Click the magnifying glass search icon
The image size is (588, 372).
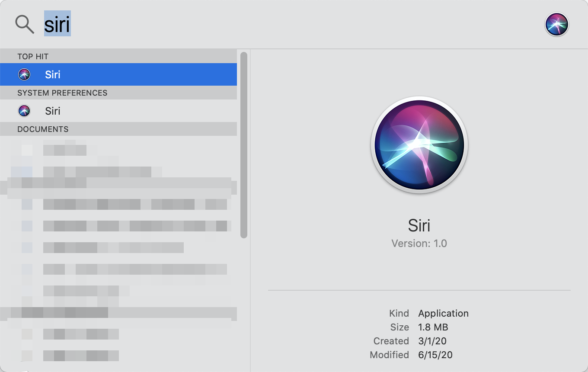[25, 24]
